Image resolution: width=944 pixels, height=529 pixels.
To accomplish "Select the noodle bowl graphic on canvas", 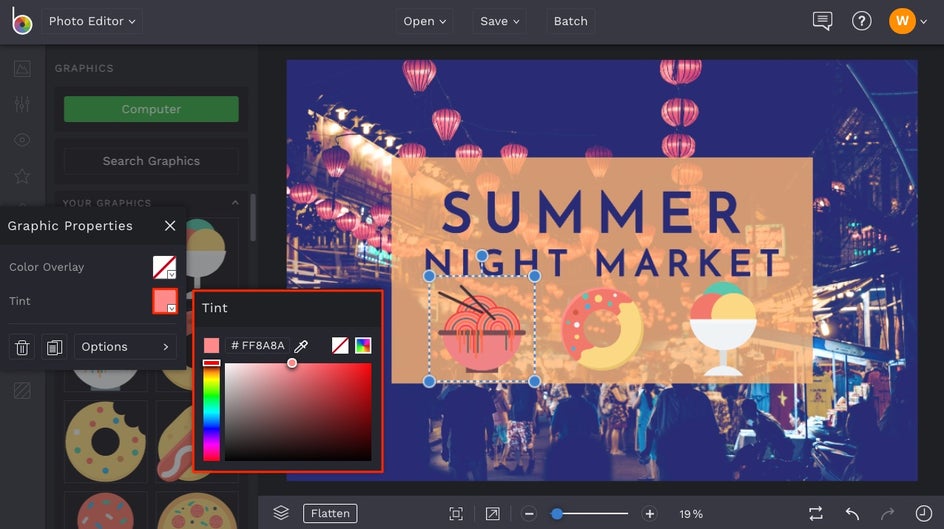I will coord(482,329).
